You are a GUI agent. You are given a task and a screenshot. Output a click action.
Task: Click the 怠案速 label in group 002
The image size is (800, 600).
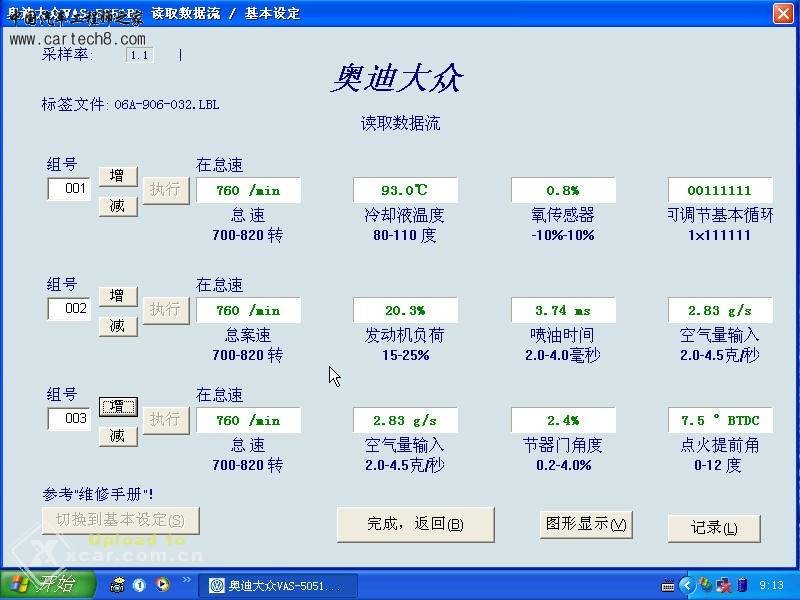pyautogui.click(x=248, y=335)
